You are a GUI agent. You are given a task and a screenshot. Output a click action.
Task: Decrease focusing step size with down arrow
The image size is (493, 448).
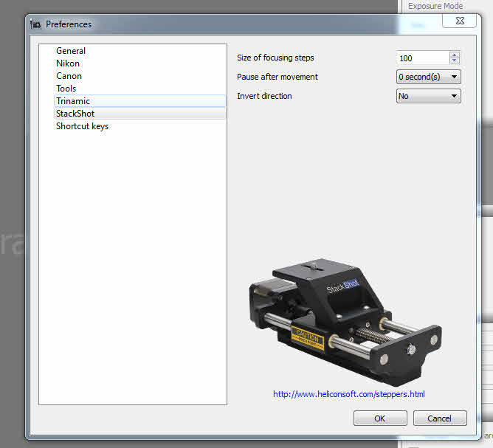pos(455,61)
